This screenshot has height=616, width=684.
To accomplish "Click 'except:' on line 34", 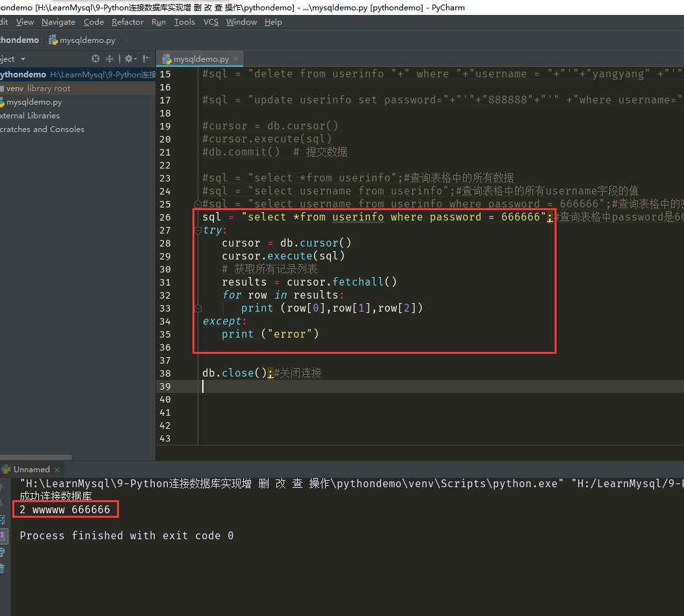I will (224, 321).
